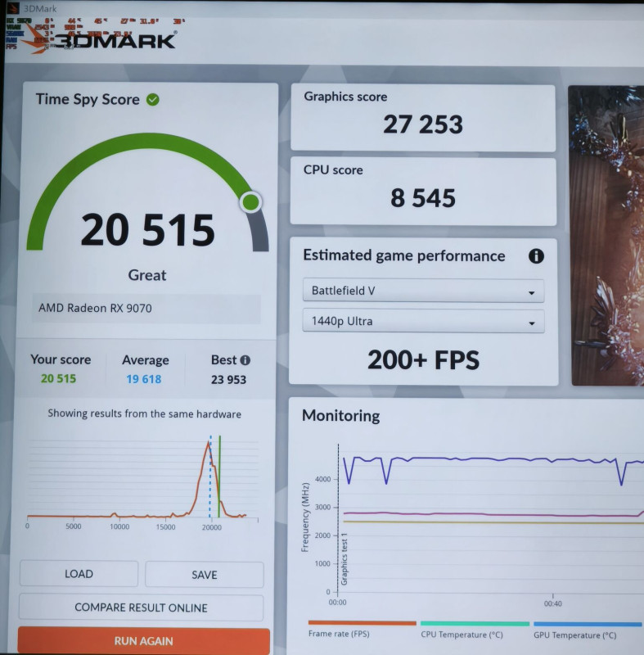This screenshot has width=644, height=655.
Task: Click the Best score 23 953
Action: tap(228, 380)
